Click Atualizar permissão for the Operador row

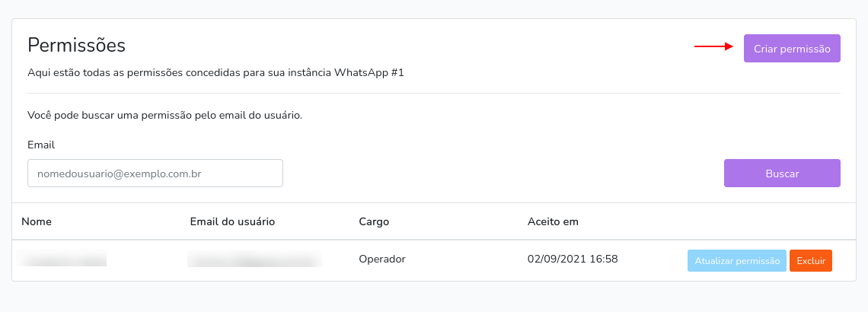pyautogui.click(x=737, y=260)
